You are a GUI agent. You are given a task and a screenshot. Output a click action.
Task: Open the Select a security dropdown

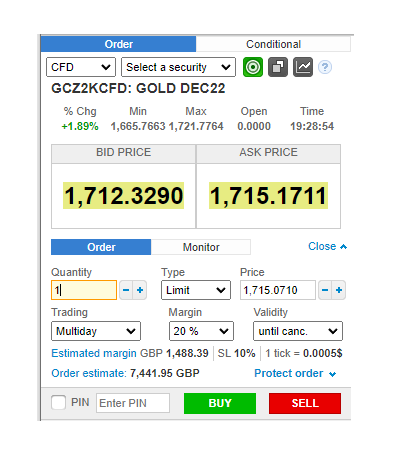point(178,67)
